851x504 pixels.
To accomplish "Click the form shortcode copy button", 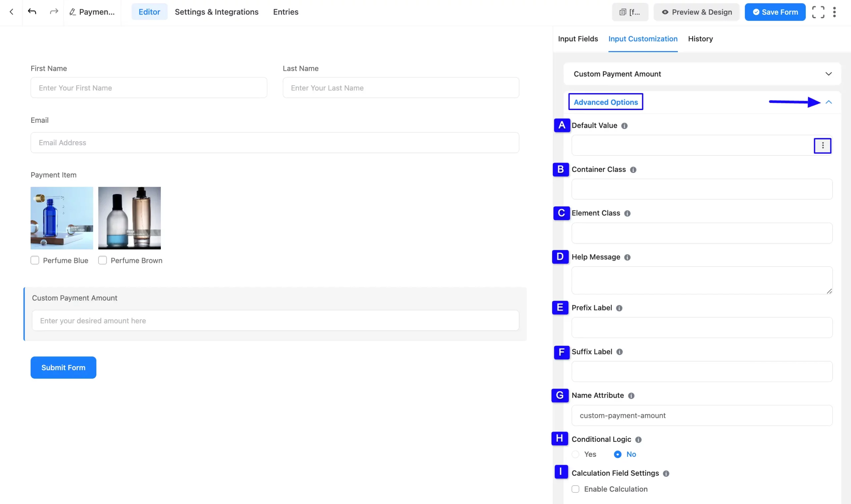I will pos(630,12).
